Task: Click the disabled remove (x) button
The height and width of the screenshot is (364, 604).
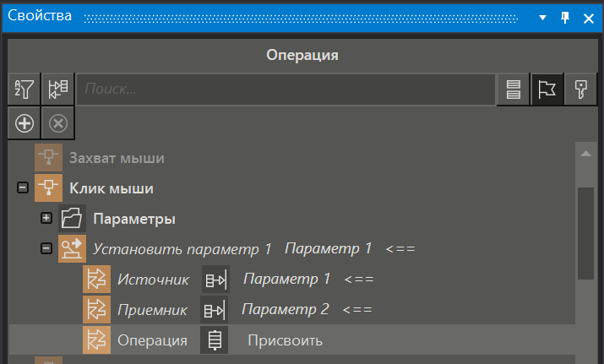Action: click(x=57, y=123)
